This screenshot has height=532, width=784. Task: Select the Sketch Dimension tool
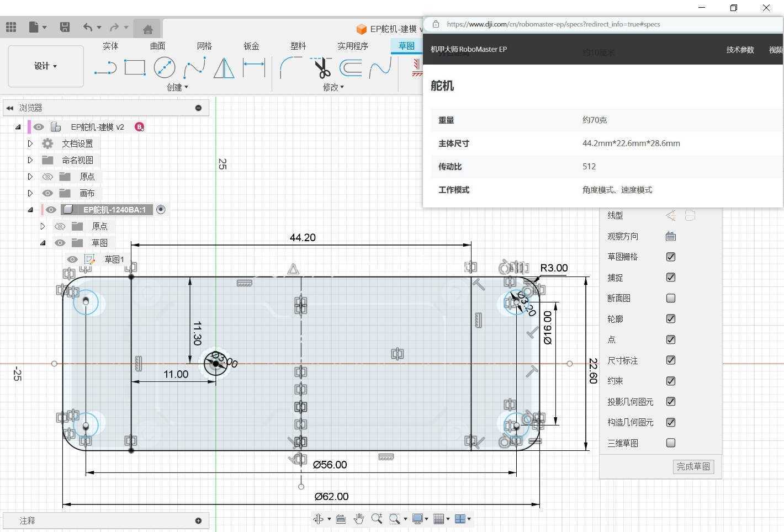tap(254, 68)
